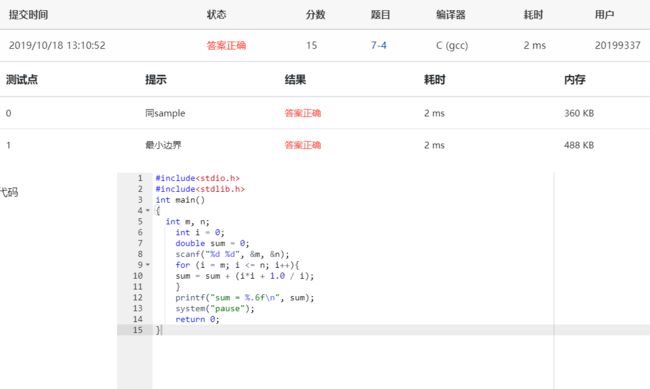Click the 结果 column header
Viewport: 650px width, 389px height.
295,79
